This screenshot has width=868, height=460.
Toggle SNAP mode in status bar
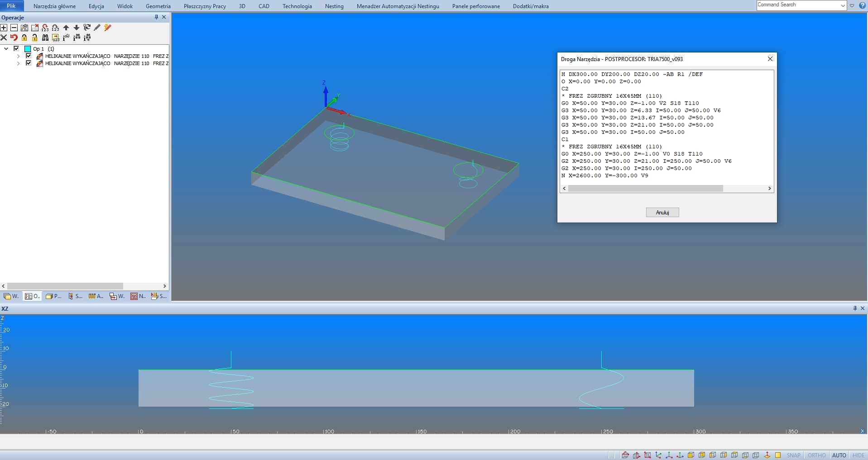793,455
